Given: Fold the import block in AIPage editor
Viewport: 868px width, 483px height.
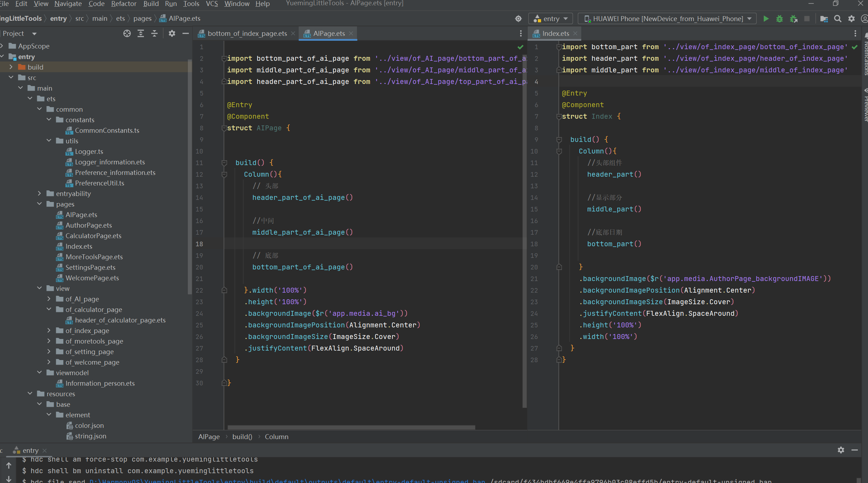Looking at the screenshot, I should click(224, 58).
